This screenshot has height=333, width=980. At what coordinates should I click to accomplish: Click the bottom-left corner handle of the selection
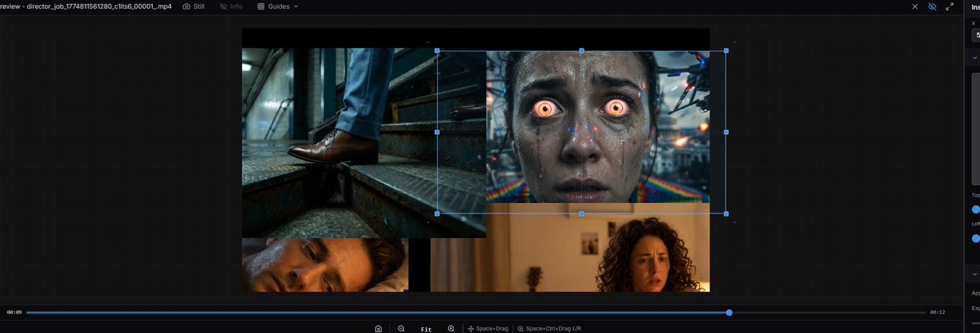[436, 214]
